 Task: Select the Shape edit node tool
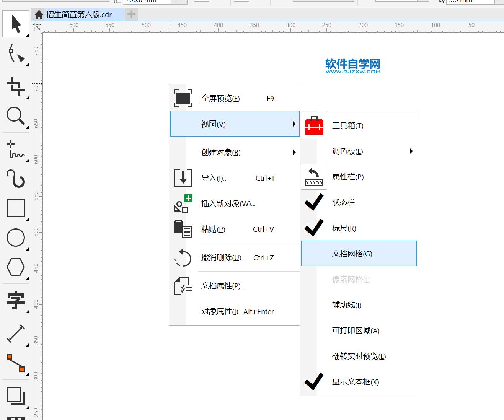point(16,54)
